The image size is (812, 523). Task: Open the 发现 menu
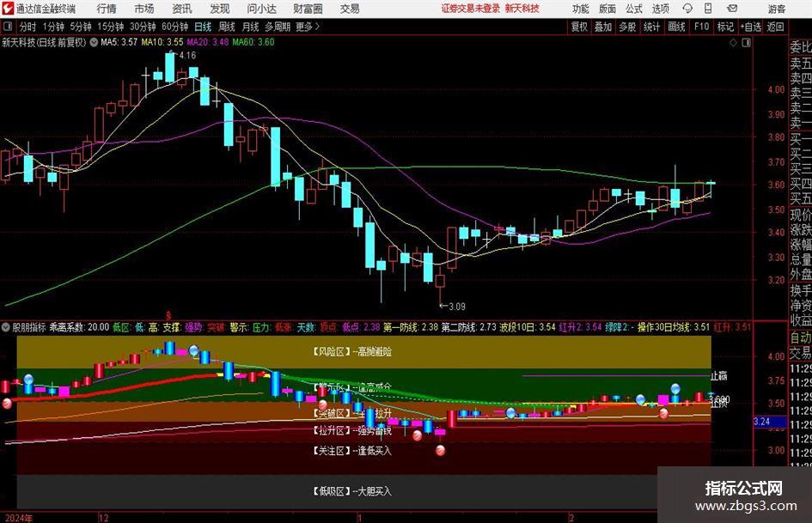coord(220,9)
